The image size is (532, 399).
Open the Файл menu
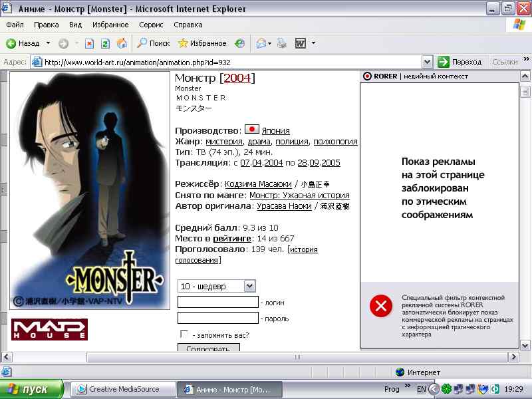coord(15,25)
